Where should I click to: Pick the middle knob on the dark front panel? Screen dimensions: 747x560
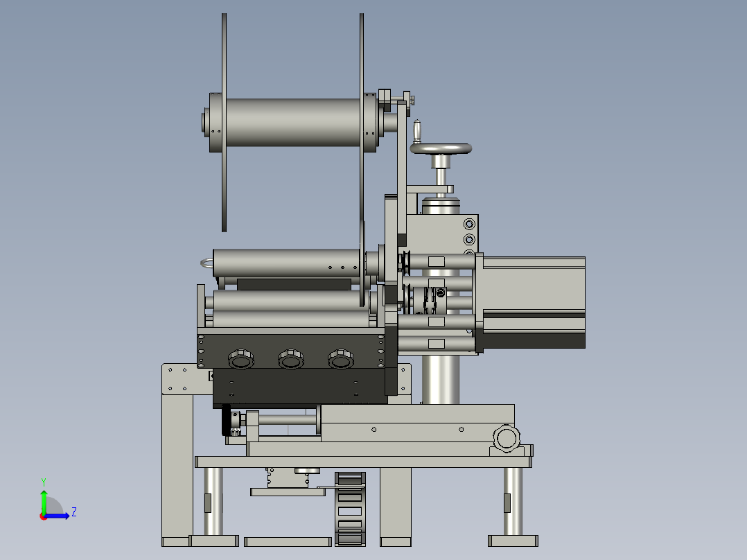[291, 359]
